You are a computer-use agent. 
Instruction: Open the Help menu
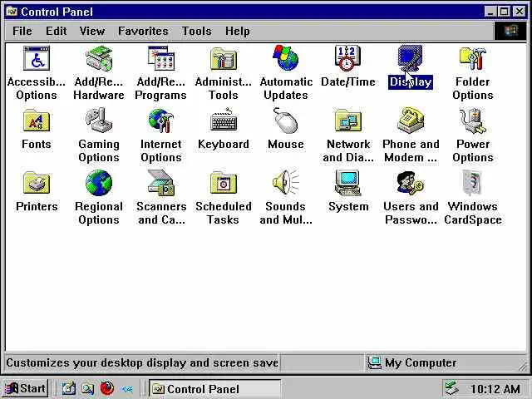click(x=238, y=32)
